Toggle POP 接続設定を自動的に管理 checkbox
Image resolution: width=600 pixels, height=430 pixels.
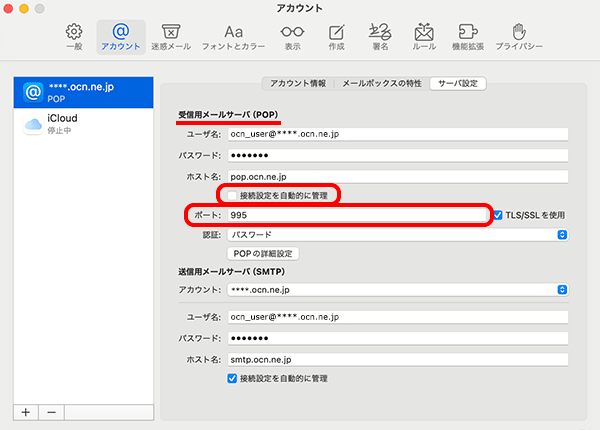[x=232, y=195]
